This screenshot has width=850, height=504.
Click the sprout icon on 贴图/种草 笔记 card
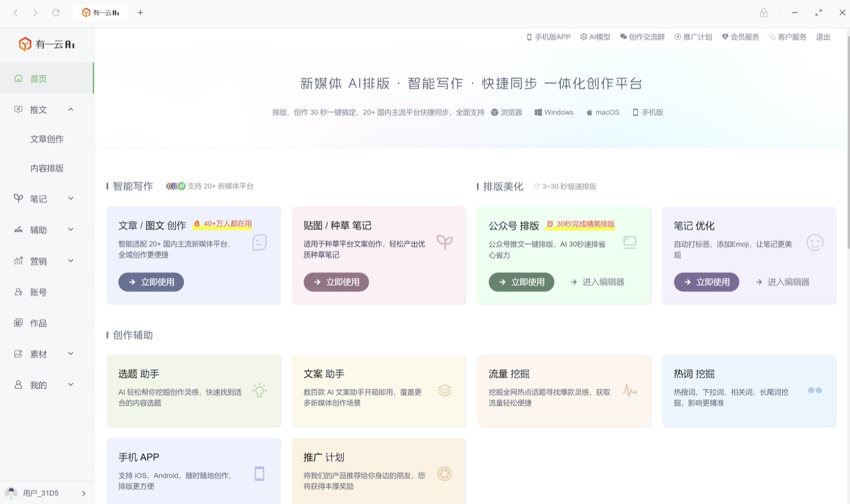[444, 243]
